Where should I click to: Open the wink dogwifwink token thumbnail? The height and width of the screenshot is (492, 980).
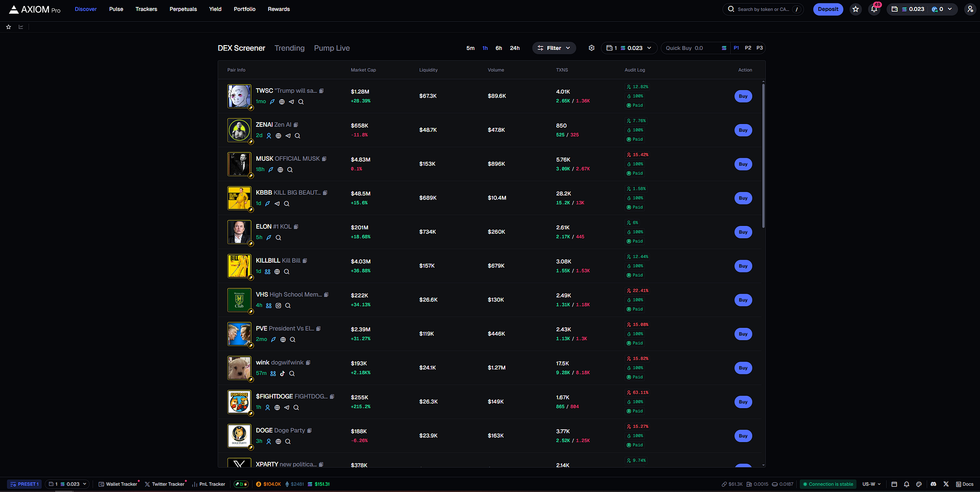[x=239, y=368]
